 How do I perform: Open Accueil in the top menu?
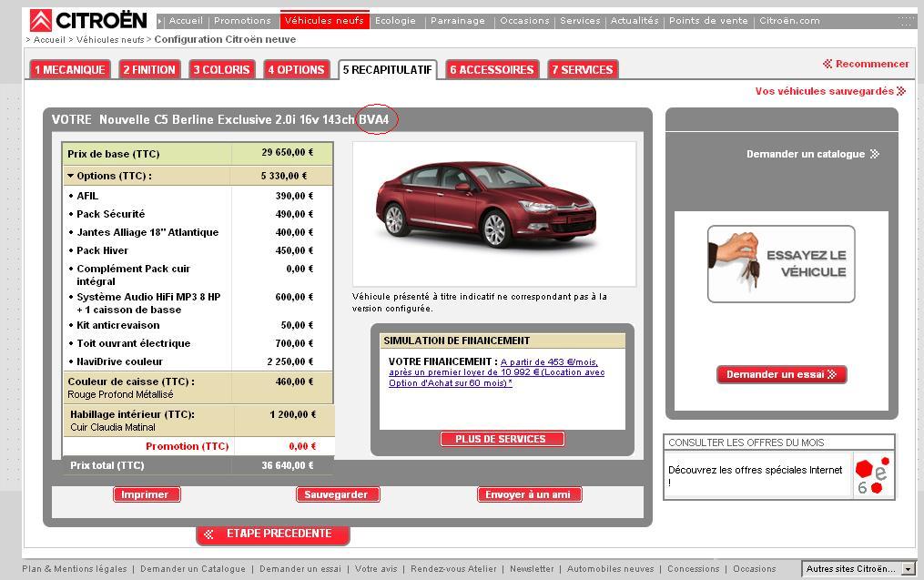coord(186,21)
